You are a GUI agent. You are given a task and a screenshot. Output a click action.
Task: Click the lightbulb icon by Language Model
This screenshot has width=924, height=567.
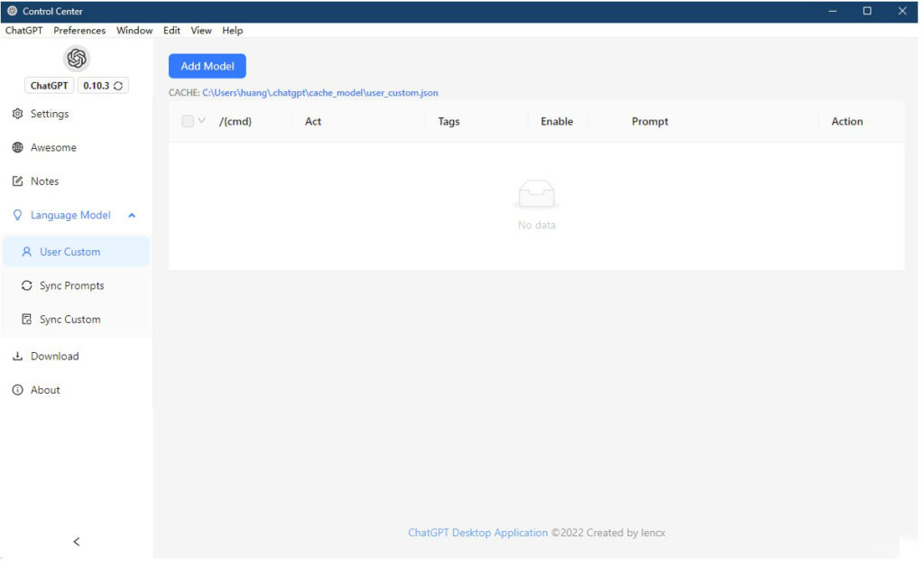pyautogui.click(x=18, y=216)
